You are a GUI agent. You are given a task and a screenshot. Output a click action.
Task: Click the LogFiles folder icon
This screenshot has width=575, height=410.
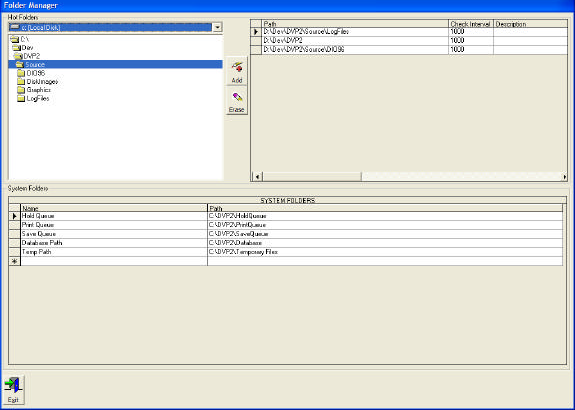[21, 98]
